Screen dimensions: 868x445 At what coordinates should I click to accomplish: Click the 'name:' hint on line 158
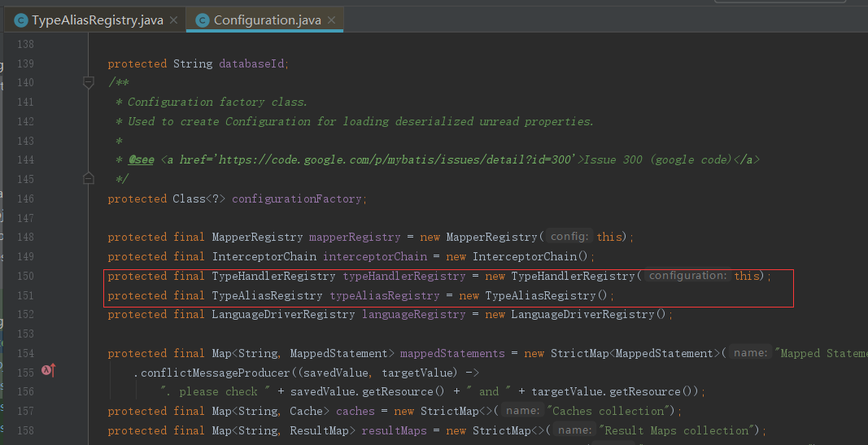click(575, 430)
